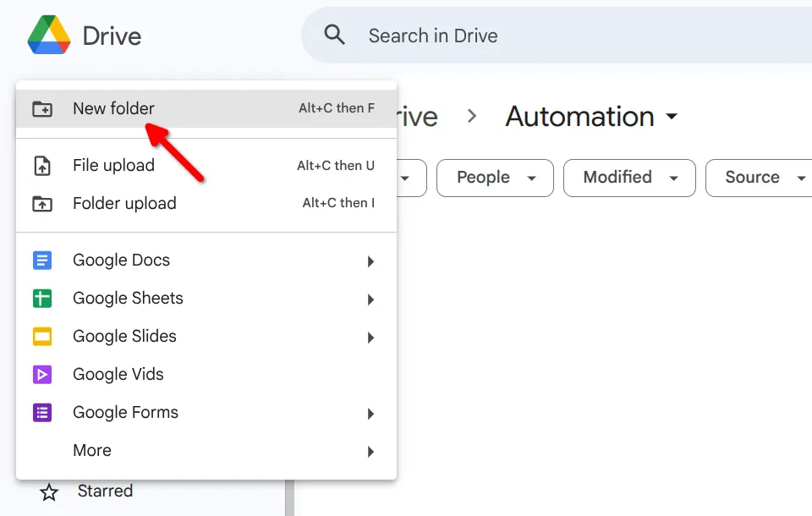The image size is (812, 516).
Task: Expand the Google Sheets submenu arrow
Action: click(x=370, y=299)
